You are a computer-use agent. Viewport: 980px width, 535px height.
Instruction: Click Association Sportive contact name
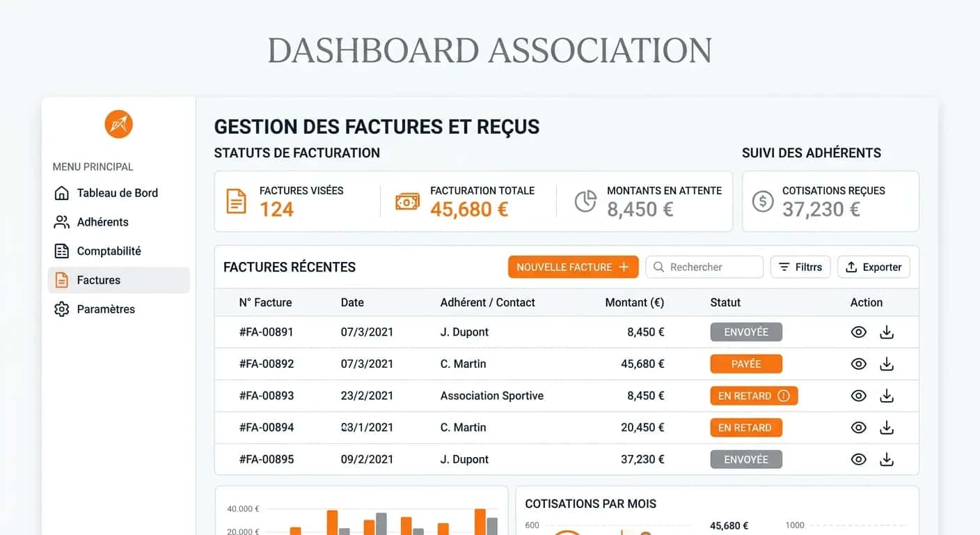pos(492,396)
